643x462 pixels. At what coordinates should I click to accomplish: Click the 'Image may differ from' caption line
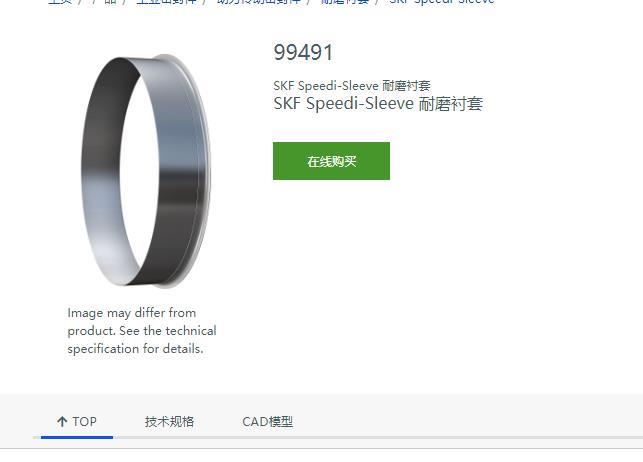click(x=132, y=313)
